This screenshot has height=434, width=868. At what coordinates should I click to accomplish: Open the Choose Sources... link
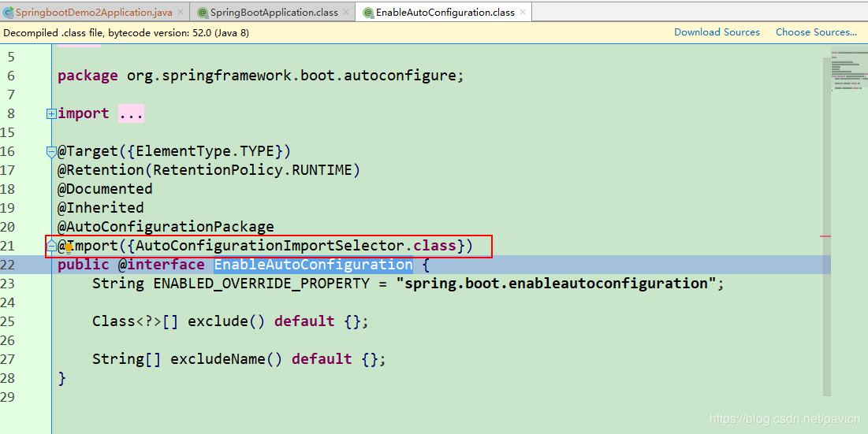click(x=816, y=32)
